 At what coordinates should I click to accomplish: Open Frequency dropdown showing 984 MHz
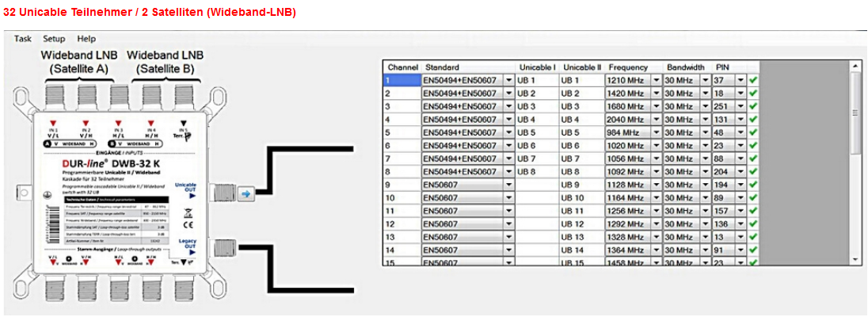pyautogui.click(x=657, y=133)
